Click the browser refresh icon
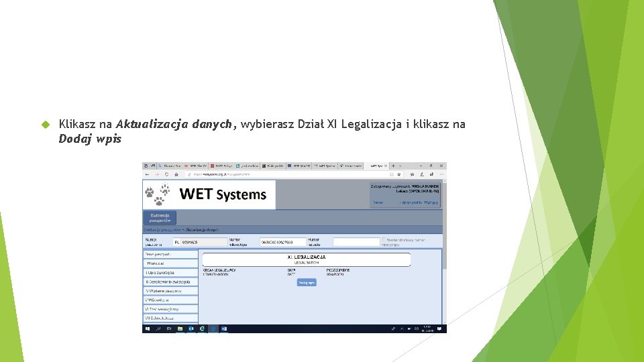 [166, 174]
